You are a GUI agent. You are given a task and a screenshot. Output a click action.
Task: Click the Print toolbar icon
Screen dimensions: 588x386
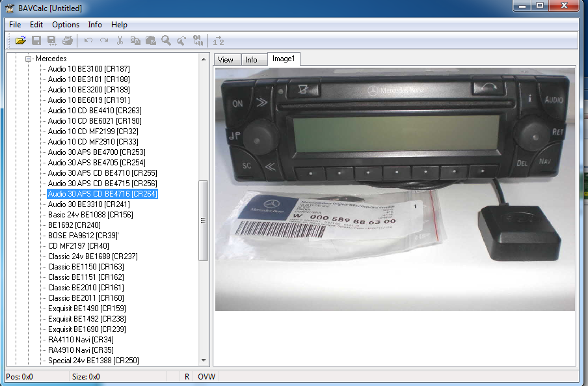click(68, 40)
